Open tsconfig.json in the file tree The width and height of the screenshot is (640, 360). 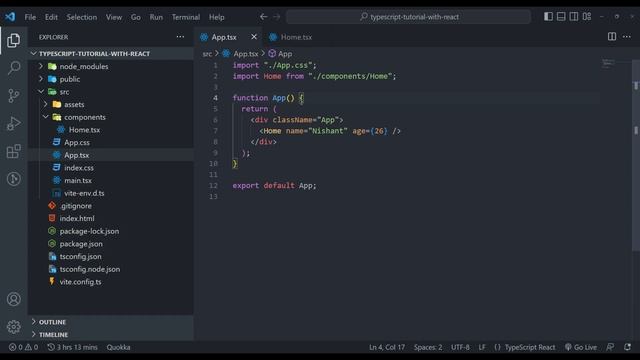click(x=110, y=256)
